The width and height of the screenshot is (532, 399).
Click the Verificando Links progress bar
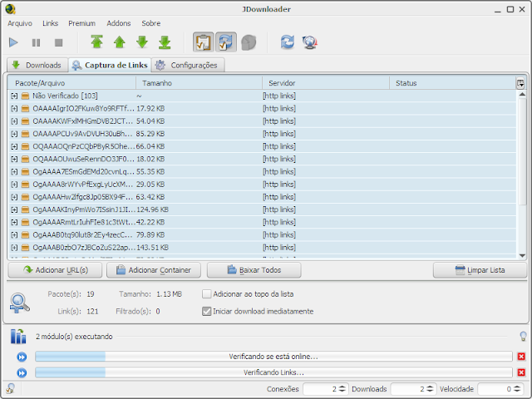[273, 372]
